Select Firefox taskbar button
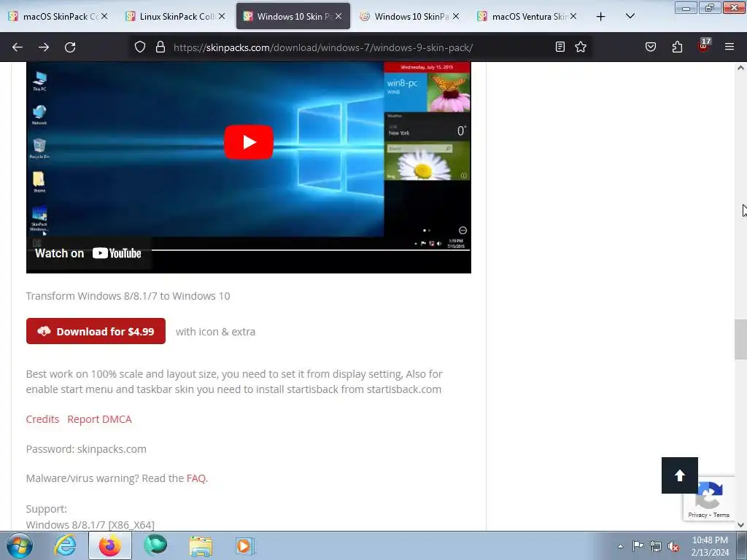The image size is (747, 560). (x=109, y=545)
